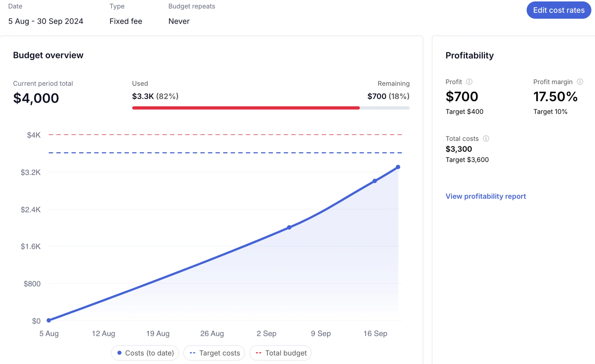Click the dashed-line icon in Target costs legend
This screenshot has width=595, height=364.
click(192, 353)
